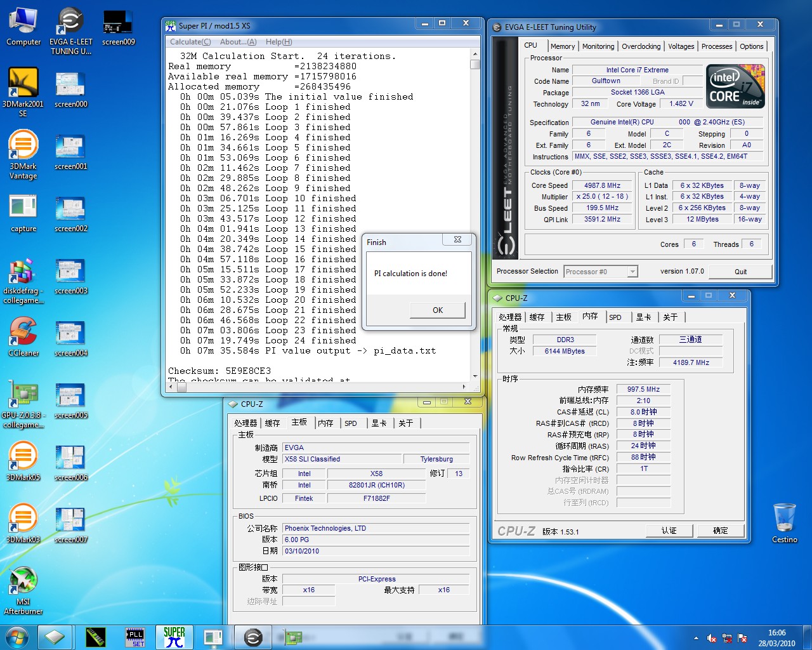Select the CPU tab in E-LEET

click(531, 46)
